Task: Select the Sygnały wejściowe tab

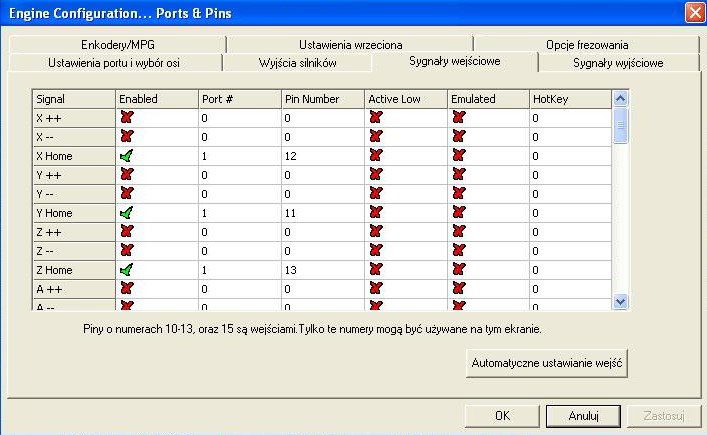Action: [x=454, y=61]
